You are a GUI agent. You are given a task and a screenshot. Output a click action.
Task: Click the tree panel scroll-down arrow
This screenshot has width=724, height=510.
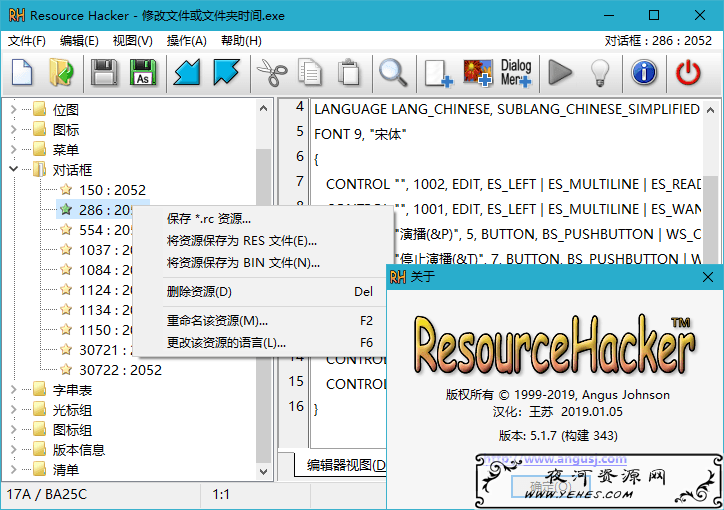coord(264,471)
